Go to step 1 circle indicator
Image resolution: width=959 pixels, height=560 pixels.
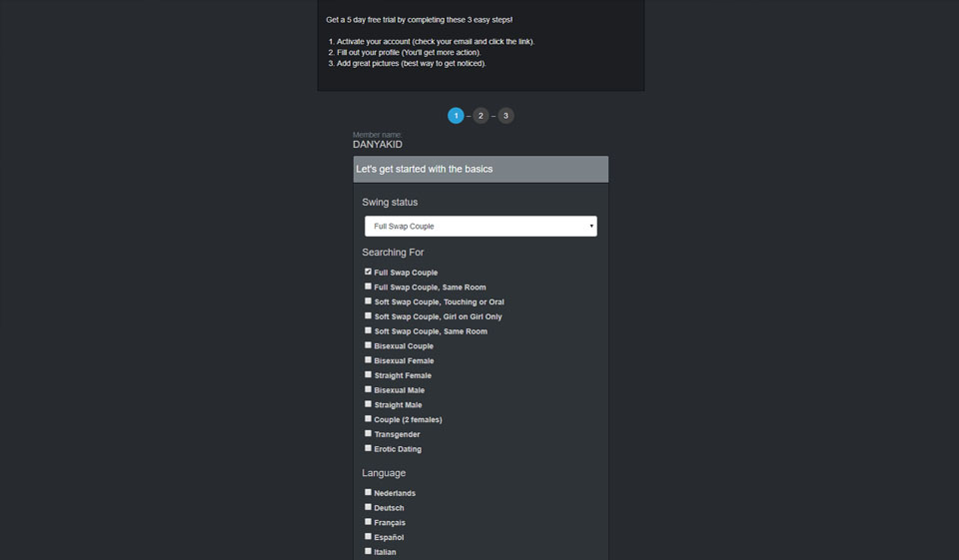click(x=456, y=116)
